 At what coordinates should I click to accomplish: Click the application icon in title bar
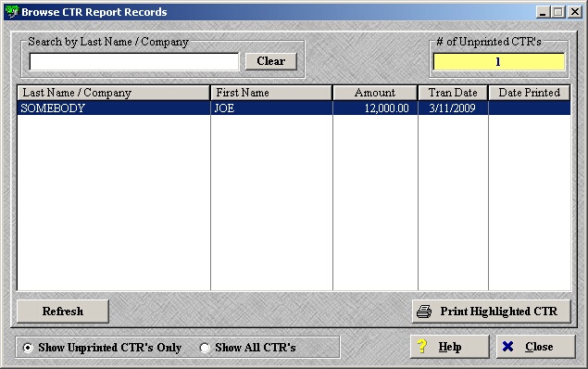click(12, 12)
